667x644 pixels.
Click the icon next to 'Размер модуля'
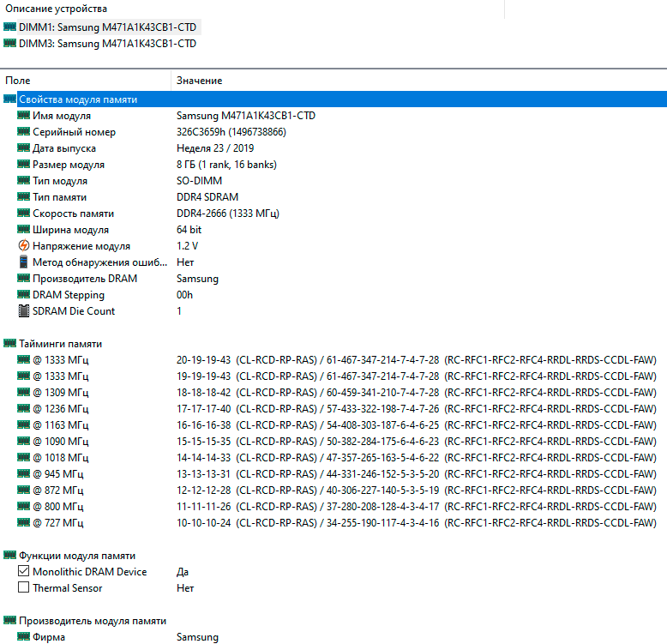point(23,164)
